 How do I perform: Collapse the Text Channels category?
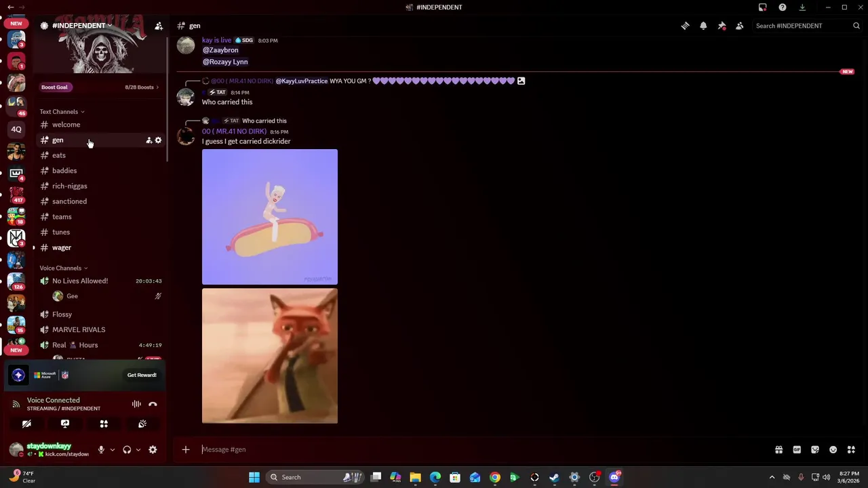click(62, 112)
